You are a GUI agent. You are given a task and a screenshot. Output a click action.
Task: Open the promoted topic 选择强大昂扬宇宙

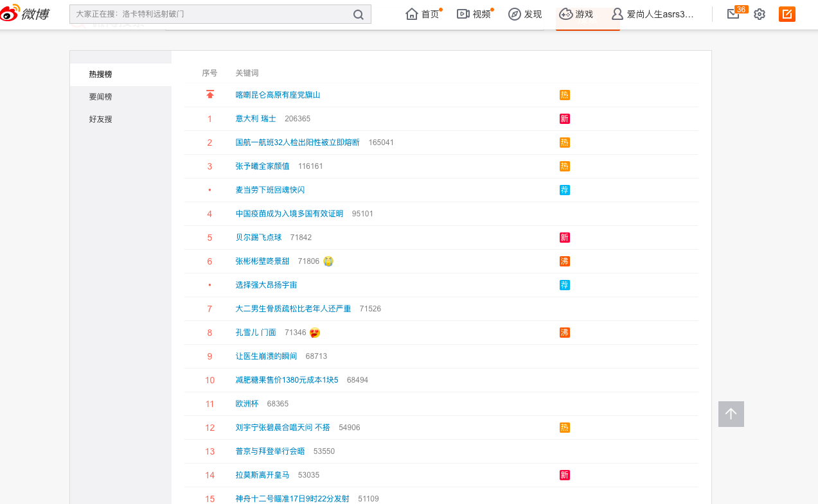(266, 285)
